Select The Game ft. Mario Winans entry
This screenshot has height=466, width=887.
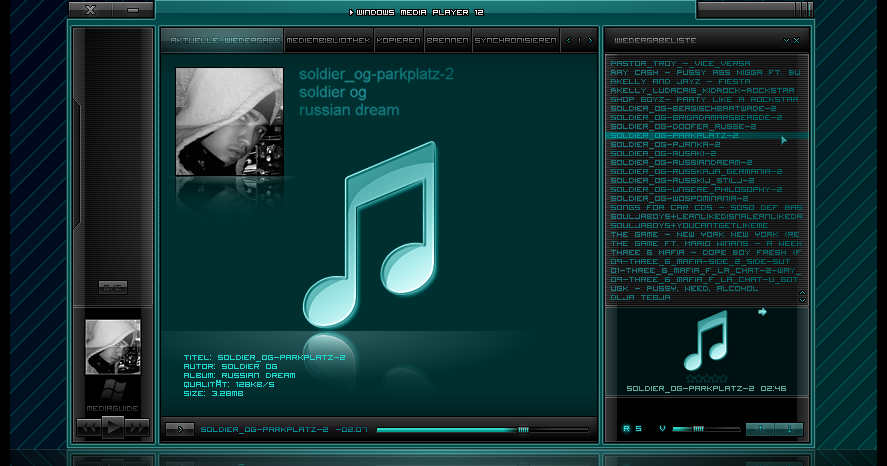click(x=707, y=244)
